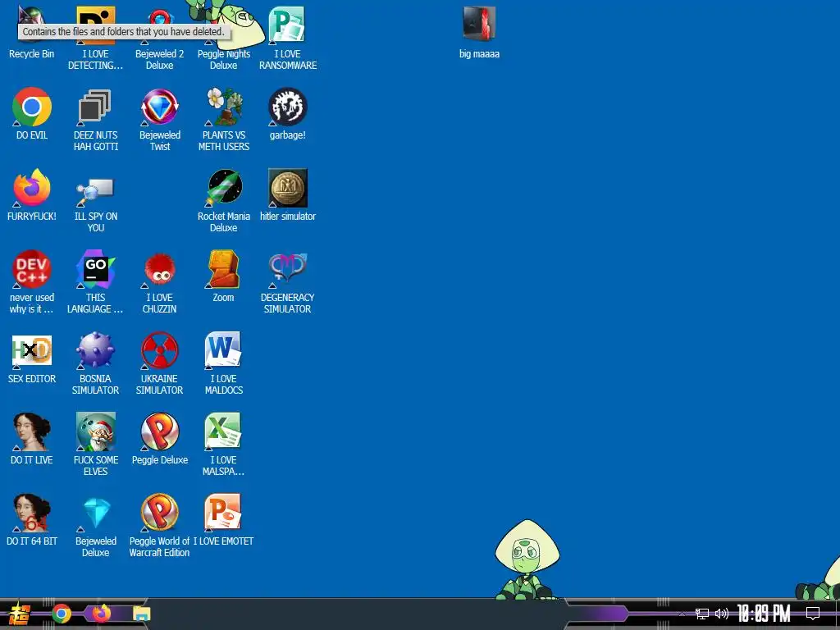This screenshot has width=840, height=630.
Task: Open the network status tray icon
Action: pos(702,614)
